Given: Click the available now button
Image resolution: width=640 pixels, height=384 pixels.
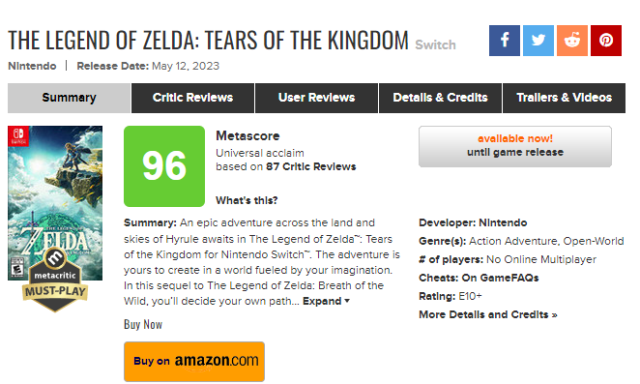Looking at the screenshot, I should (515, 146).
